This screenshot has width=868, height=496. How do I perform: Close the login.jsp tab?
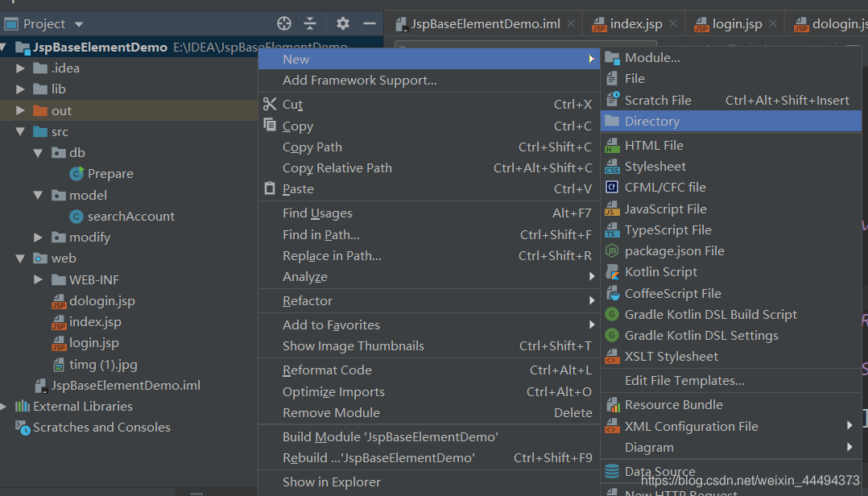tap(773, 24)
